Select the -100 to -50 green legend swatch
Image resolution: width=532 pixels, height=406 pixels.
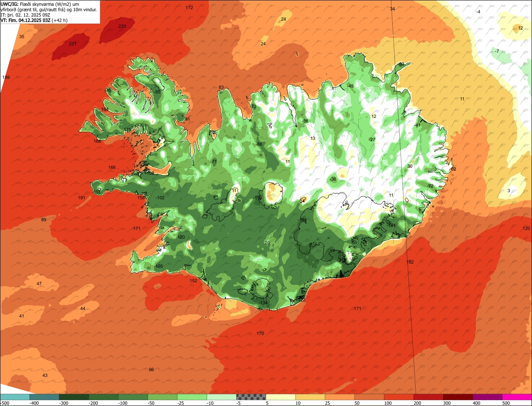133,397
